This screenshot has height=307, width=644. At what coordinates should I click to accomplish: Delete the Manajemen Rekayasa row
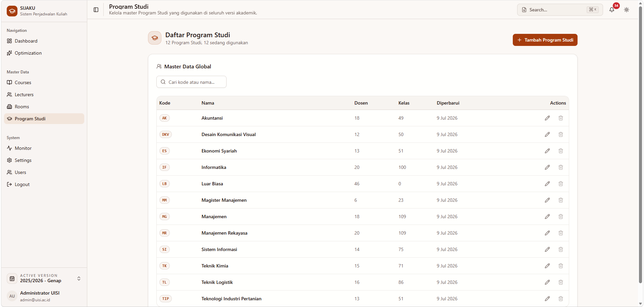[x=561, y=233]
